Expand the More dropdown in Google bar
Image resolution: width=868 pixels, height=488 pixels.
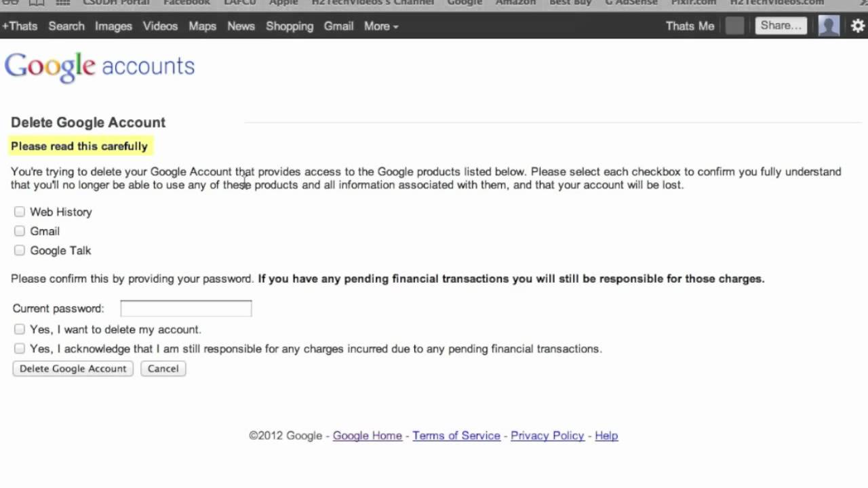(381, 26)
